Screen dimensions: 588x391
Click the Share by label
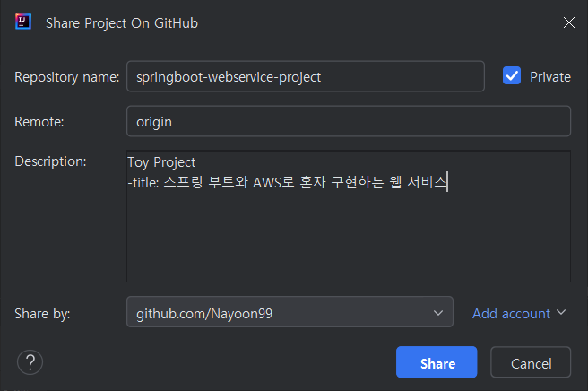click(x=42, y=314)
